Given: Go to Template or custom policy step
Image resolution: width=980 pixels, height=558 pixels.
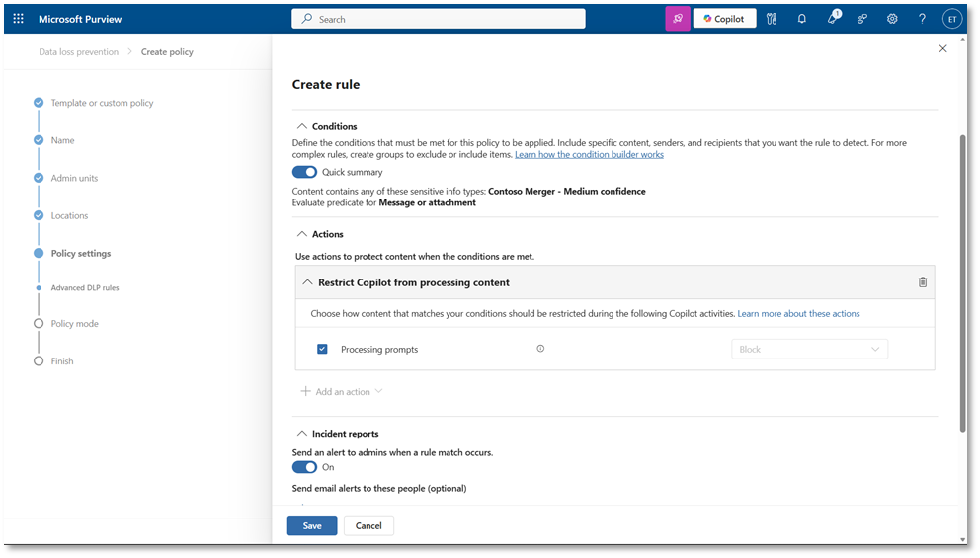Looking at the screenshot, I should tap(102, 103).
